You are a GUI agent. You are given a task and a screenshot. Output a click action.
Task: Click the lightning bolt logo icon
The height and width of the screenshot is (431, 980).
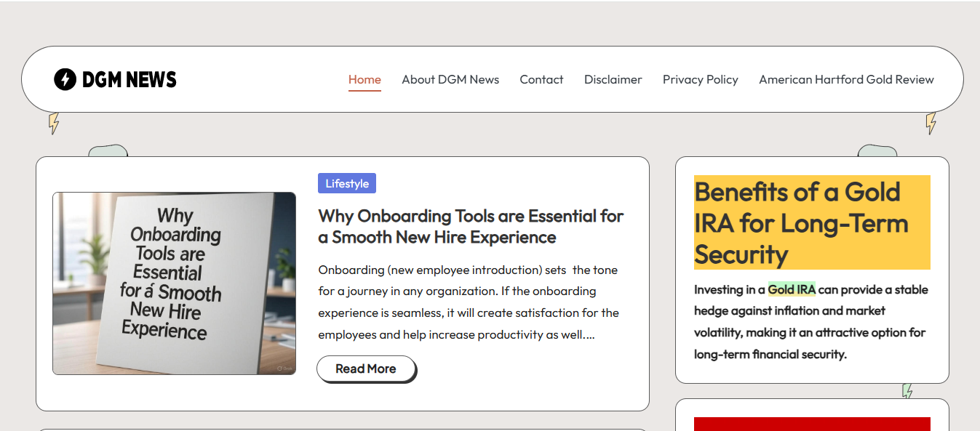coord(65,79)
